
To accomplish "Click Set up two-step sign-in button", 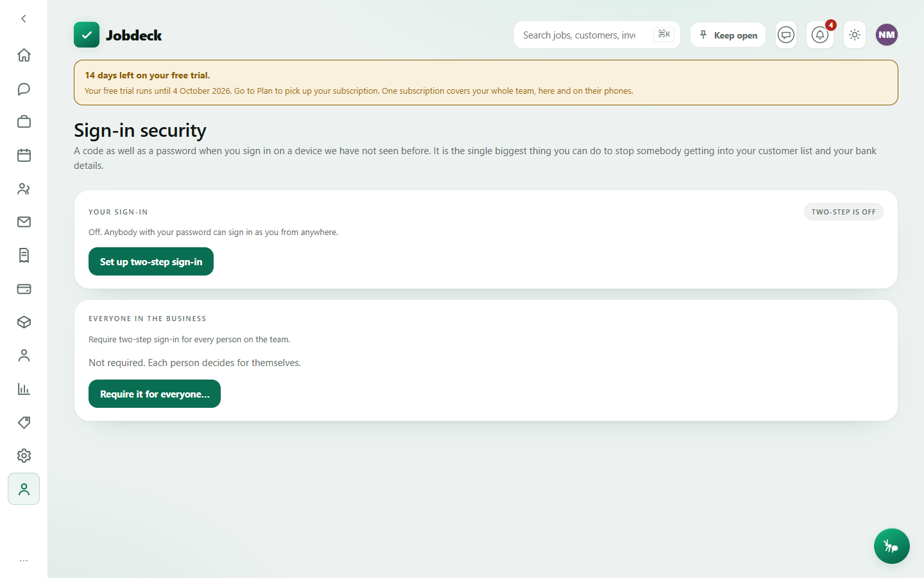I will pyautogui.click(x=151, y=261).
